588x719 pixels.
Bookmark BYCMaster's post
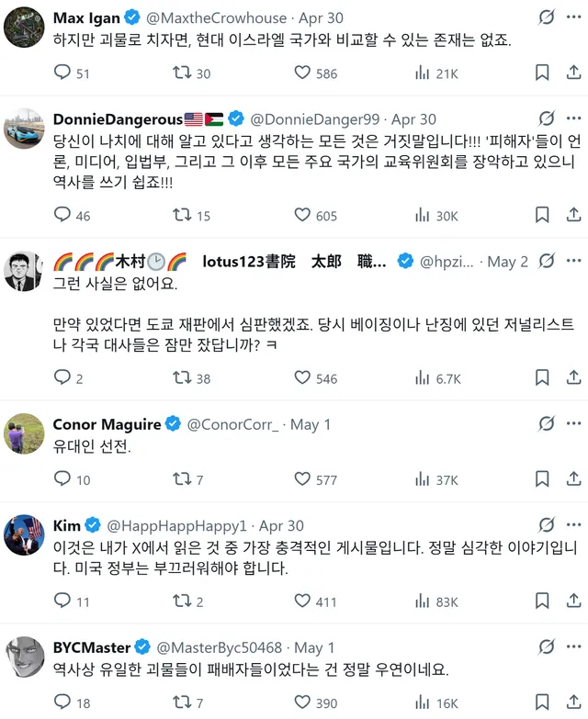tap(543, 702)
